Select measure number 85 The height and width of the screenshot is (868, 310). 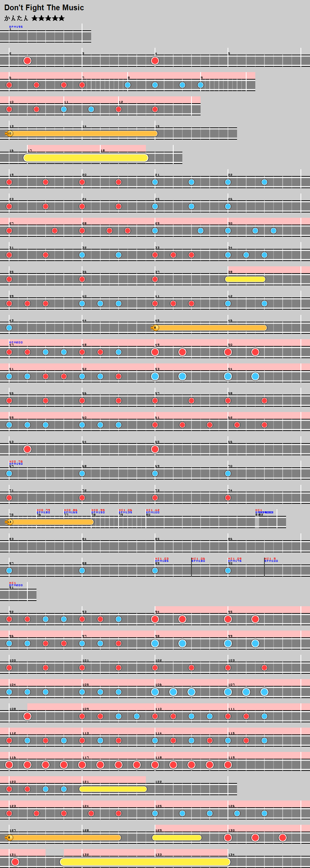(157, 539)
